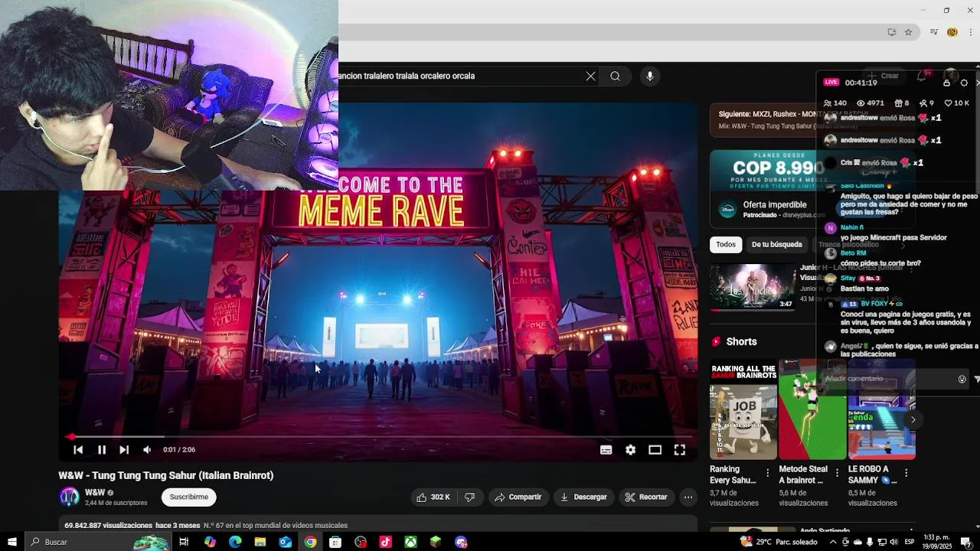Subscribe with the Suscribirme button
Screen dimensions: 980x551
pyautogui.click(x=189, y=497)
